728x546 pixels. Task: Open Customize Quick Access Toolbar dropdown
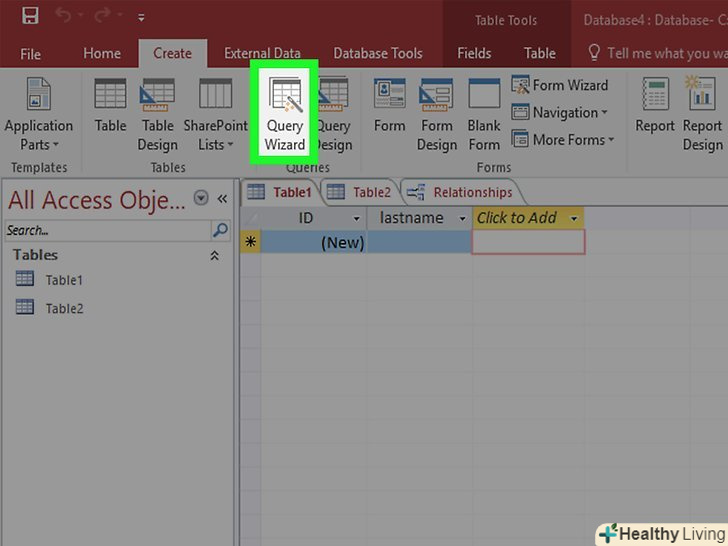(x=141, y=18)
